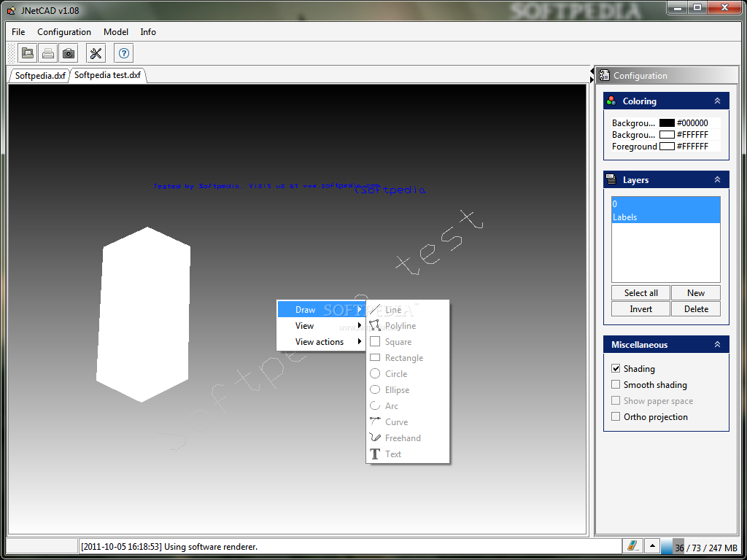Click the Polyline icon in Draw submenu
The image size is (747, 560).
pyautogui.click(x=376, y=326)
